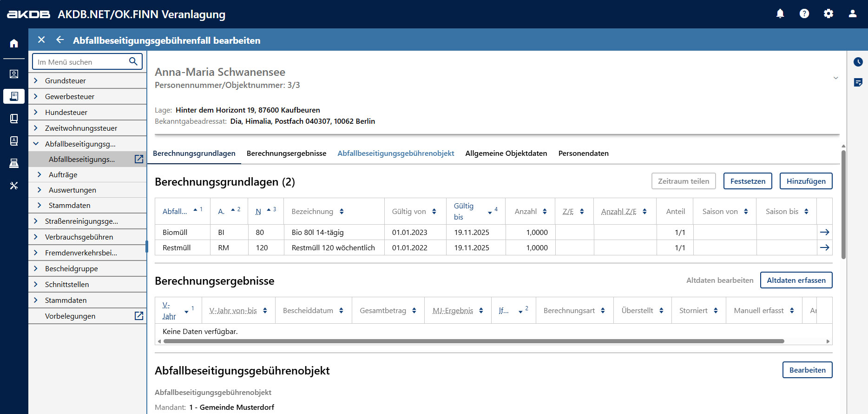Click the Festsetzen button
This screenshot has width=868, height=414.
pyautogui.click(x=747, y=181)
